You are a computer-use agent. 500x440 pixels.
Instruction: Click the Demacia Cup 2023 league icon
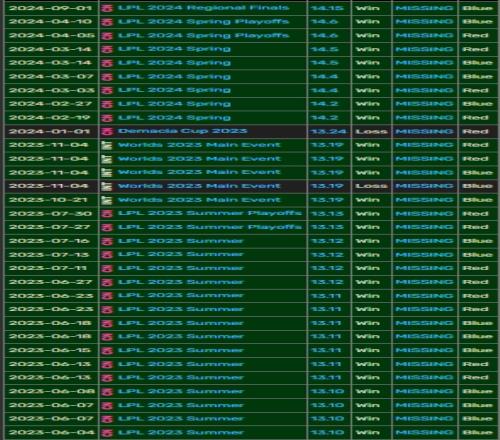[107, 131]
